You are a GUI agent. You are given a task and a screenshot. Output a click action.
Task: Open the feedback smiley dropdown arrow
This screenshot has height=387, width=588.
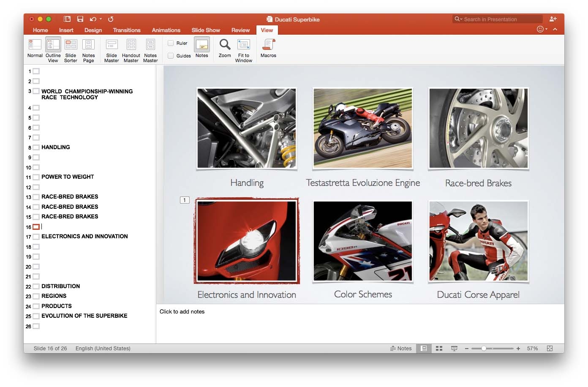546,29
